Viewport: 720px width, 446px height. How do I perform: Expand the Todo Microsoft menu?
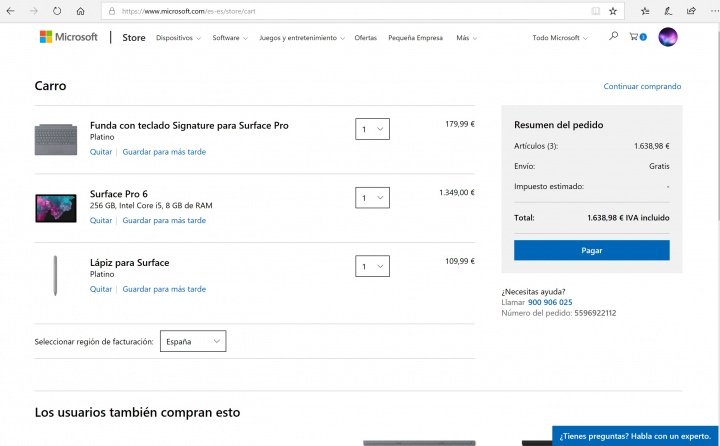(x=559, y=38)
